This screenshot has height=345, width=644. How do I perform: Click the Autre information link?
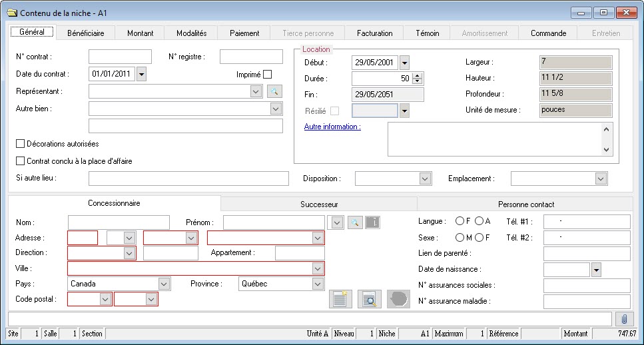click(x=332, y=127)
